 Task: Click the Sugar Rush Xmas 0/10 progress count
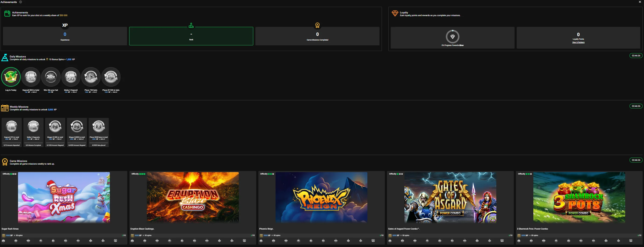click(124, 235)
